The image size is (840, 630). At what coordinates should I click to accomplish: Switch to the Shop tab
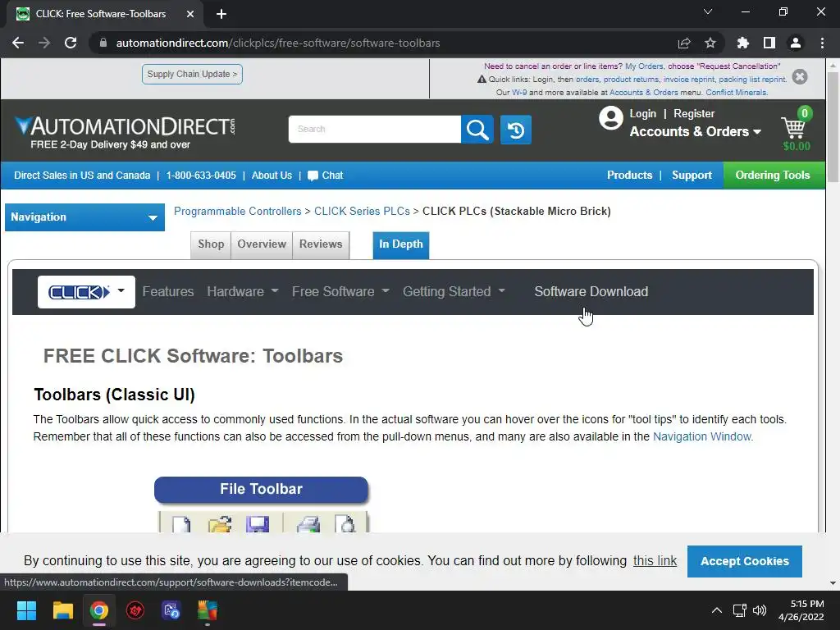[211, 244]
